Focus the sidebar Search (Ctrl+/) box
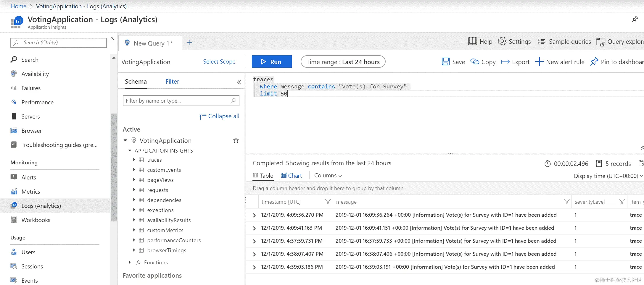The width and height of the screenshot is (644, 285). tap(59, 43)
